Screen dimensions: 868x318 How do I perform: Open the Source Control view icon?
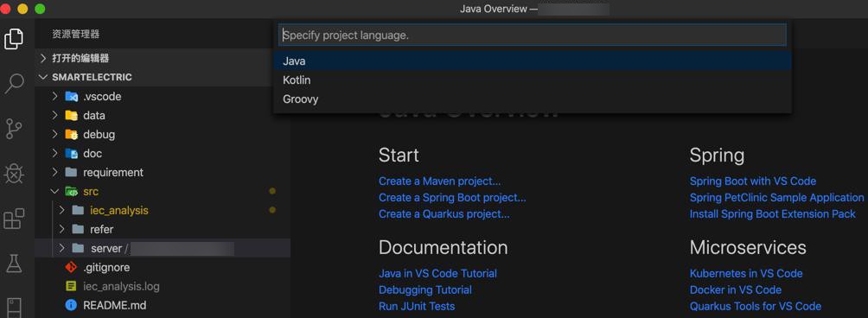tap(14, 128)
